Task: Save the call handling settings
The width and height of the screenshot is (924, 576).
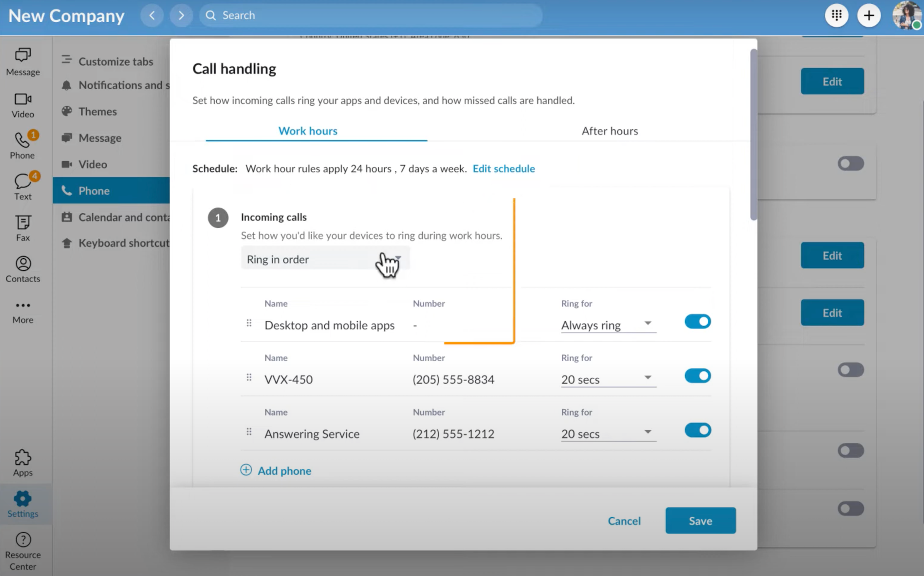Action: 700,520
